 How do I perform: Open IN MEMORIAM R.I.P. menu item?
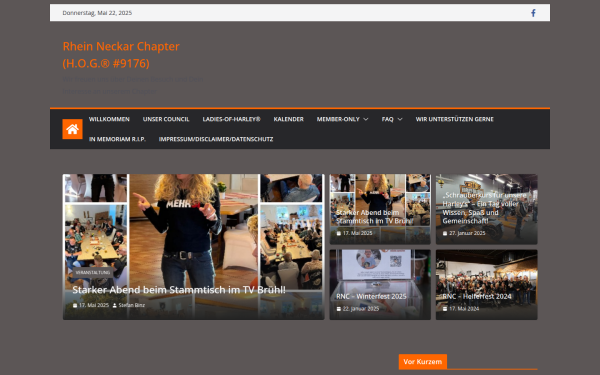pos(117,139)
